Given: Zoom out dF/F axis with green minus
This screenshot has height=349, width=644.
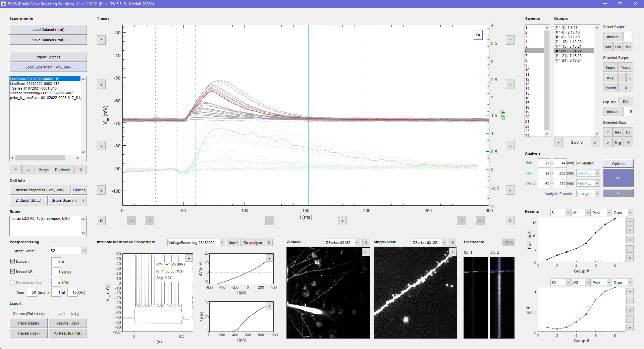Looking at the screenshot, I should point(510,146).
